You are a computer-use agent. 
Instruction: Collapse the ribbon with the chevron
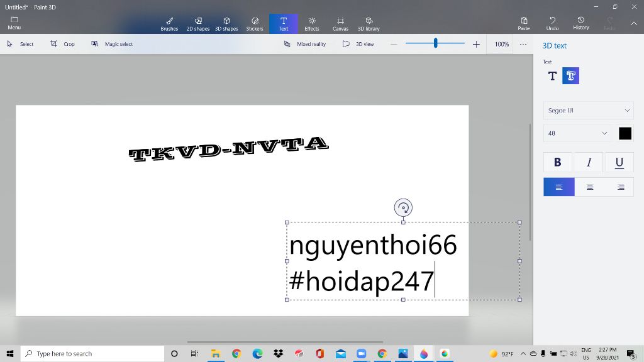[x=634, y=24]
